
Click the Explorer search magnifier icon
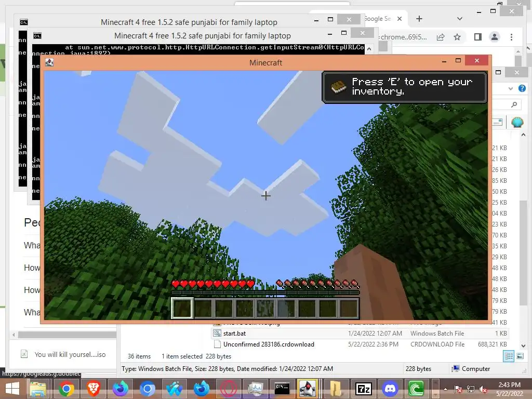tap(514, 104)
